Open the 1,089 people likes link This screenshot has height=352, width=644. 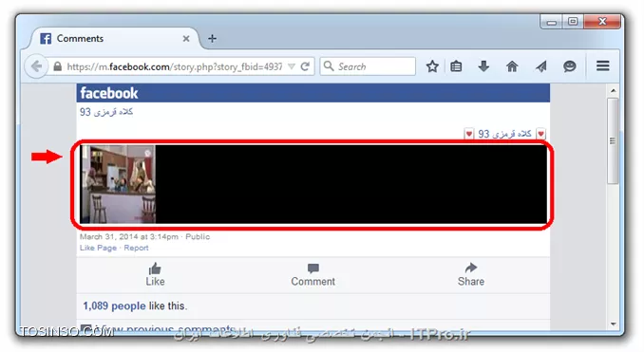[114, 306]
